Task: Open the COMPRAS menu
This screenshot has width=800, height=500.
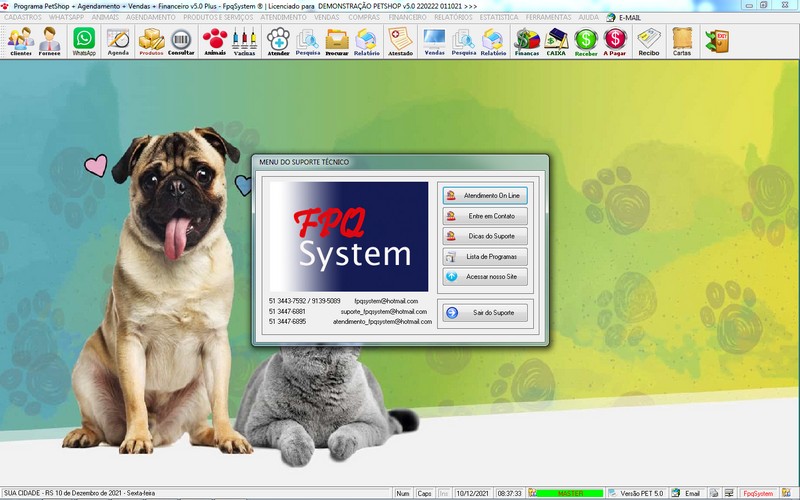Action: 364,17
